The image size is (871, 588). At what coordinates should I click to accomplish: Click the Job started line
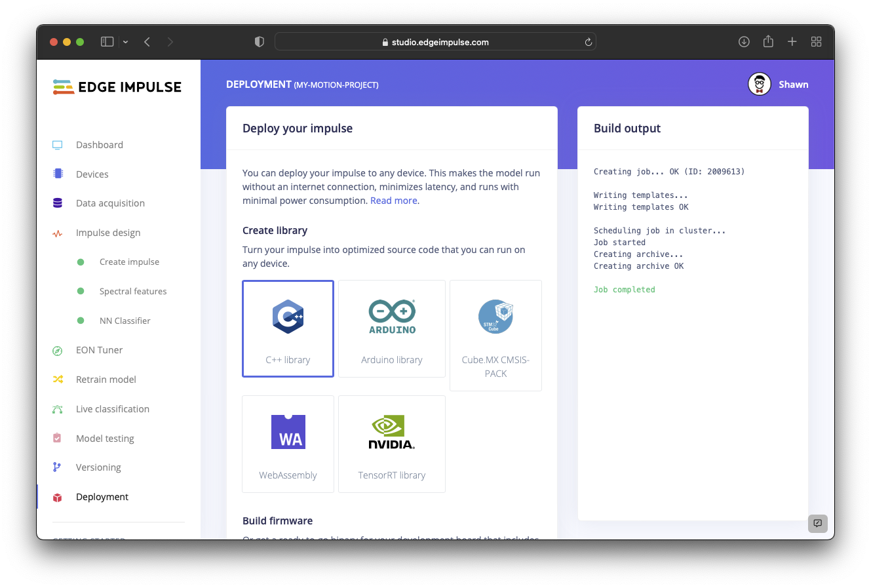click(619, 243)
